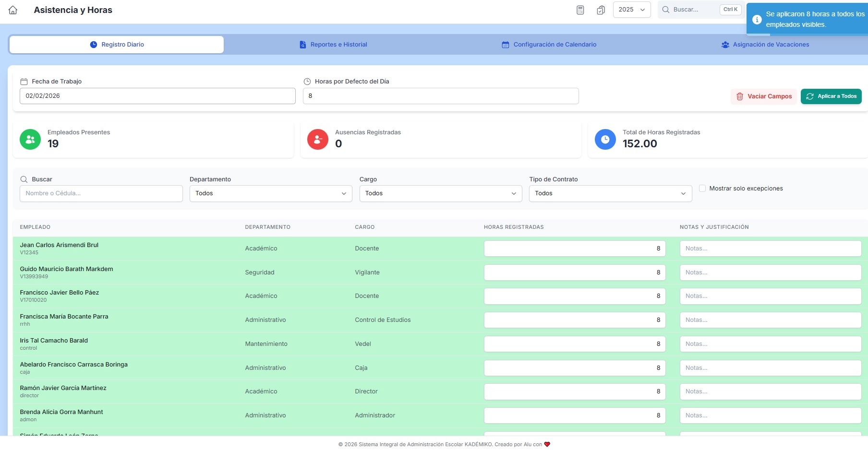Click the red Ausencias Registradas icon
The image size is (868, 450).
coord(318,139)
